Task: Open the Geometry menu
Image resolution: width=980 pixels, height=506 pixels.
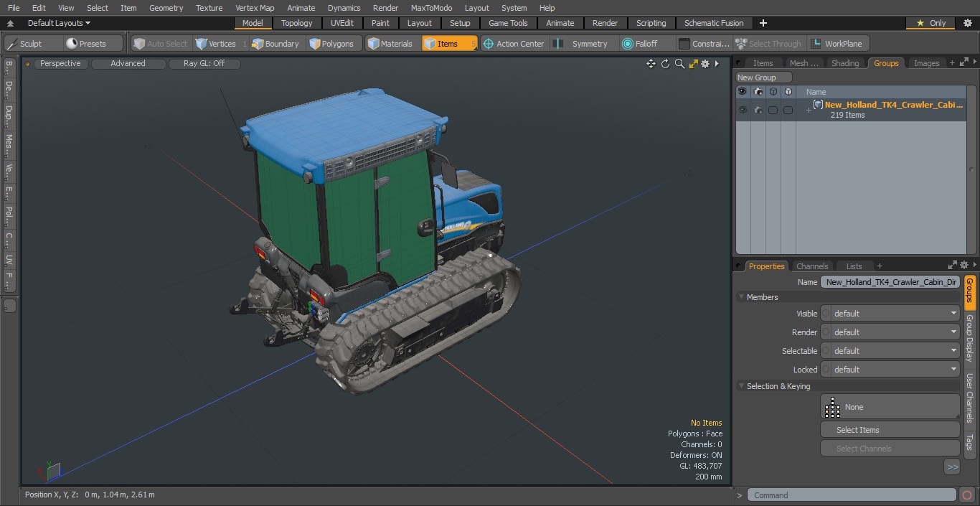Action: 166,8
